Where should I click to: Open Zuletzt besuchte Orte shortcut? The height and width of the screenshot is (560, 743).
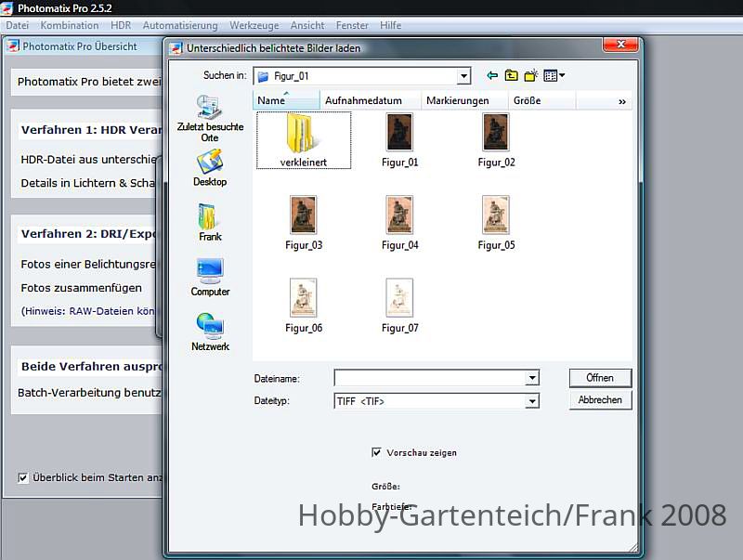pyautogui.click(x=210, y=118)
